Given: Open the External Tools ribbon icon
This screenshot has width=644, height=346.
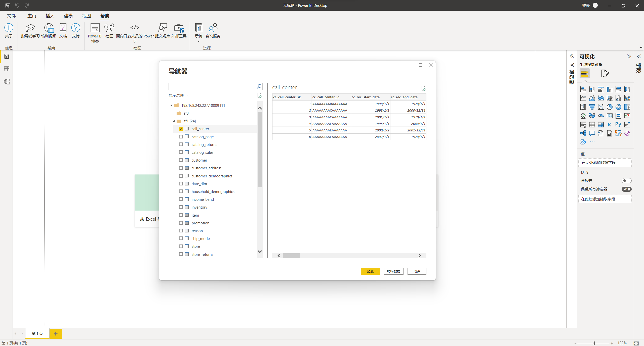Looking at the screenshot, I should (x=179, y=31).
